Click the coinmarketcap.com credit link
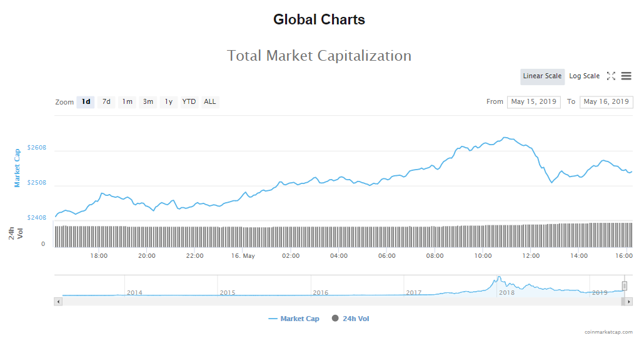This screenshot has width=644, height=343. coord(608,332)
